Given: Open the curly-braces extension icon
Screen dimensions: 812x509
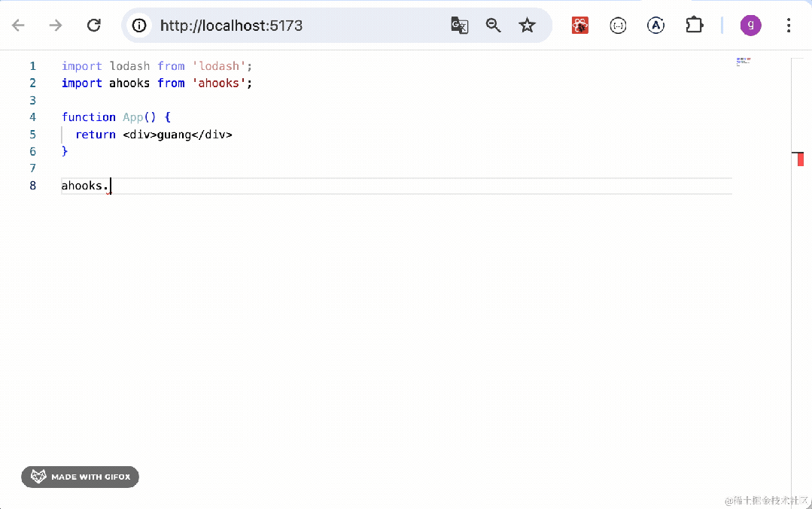Looking at the screenshot, I should click(618, 26).
